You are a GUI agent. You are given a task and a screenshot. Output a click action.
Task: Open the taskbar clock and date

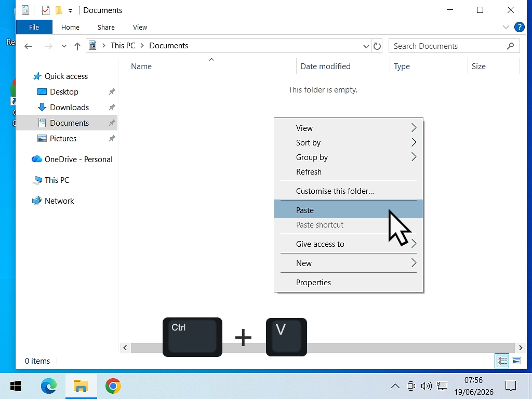pyautogui.click(x=474, y=386)
